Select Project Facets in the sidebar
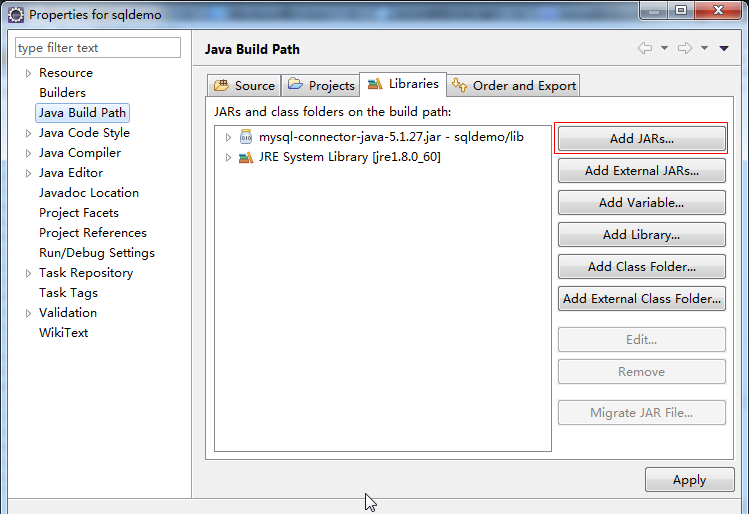 [79, 213]
